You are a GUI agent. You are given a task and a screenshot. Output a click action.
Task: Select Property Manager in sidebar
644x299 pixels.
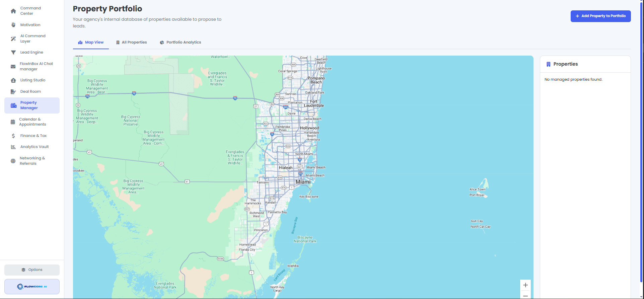[32, 105]
